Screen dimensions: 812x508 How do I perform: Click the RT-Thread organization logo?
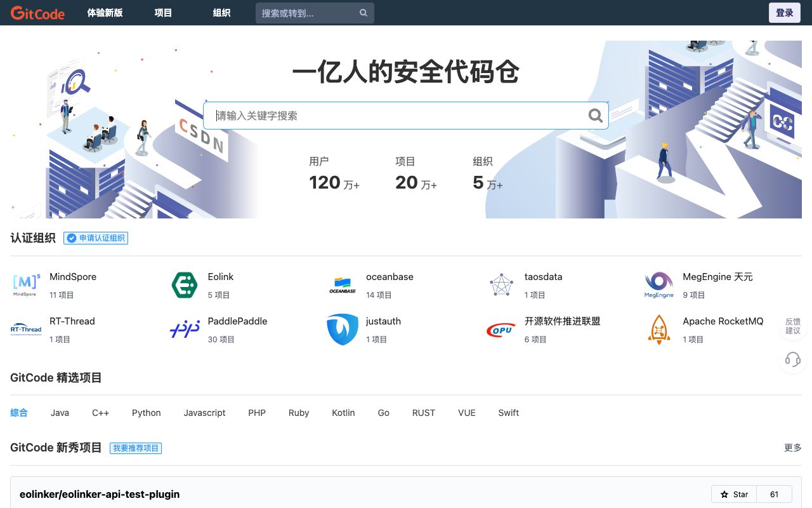(25, 329)
